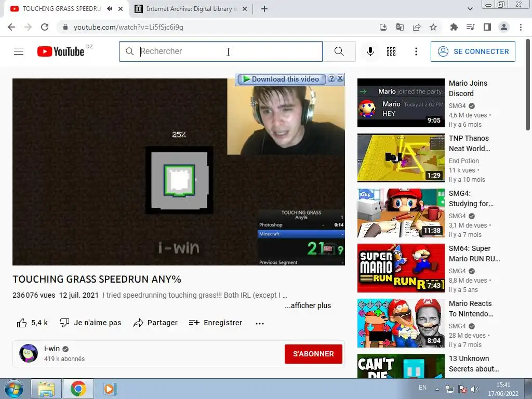Click 'End Potion' channel name

[463, 161]
